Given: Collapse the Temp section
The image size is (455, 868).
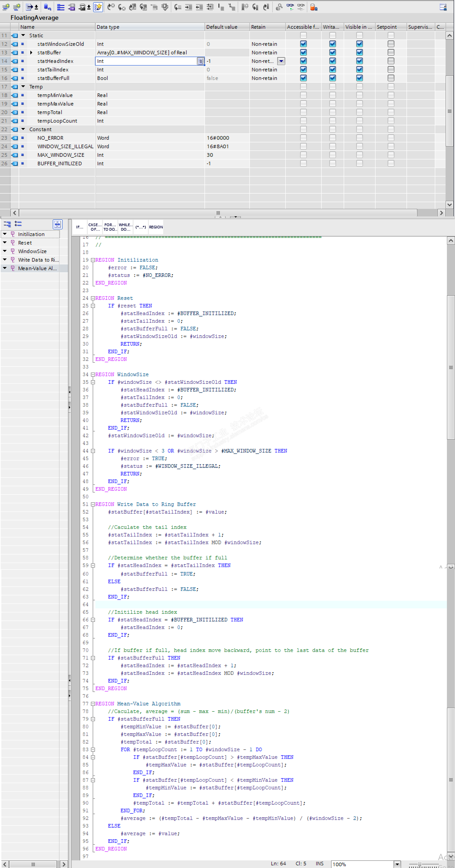Looking at the screenshot, I should click(x=23, y=87).
